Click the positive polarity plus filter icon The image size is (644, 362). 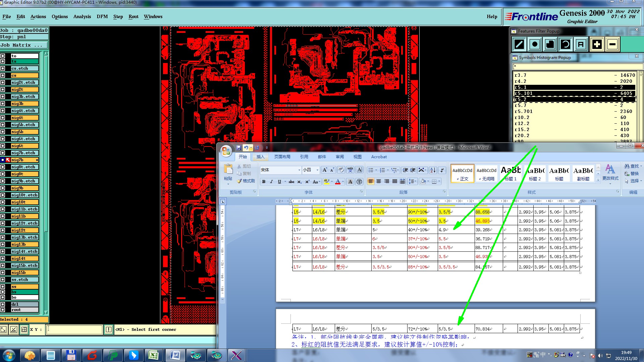(597, 44)
